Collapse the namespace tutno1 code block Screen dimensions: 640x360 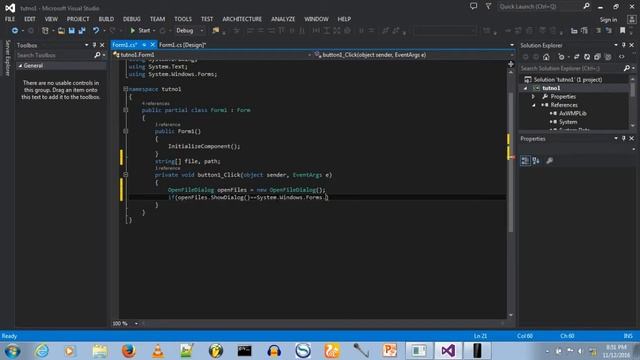[126, 89]
